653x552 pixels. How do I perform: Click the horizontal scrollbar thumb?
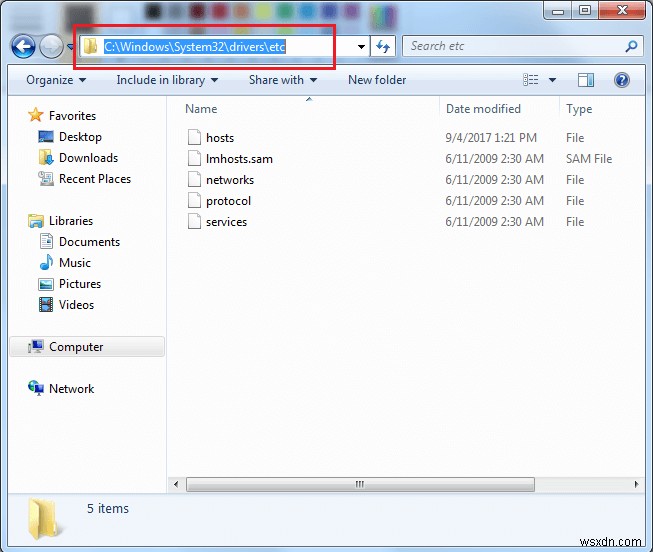coord(360,484)
